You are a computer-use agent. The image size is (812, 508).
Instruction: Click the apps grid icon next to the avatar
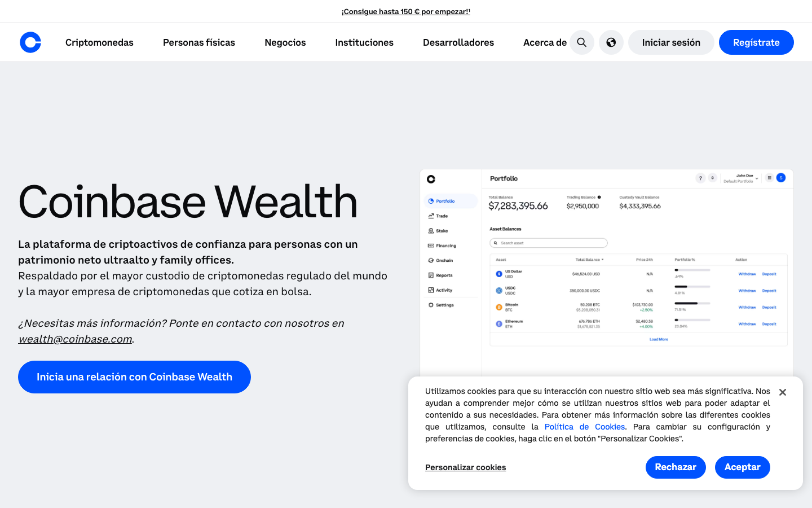(x=769, y=177)
